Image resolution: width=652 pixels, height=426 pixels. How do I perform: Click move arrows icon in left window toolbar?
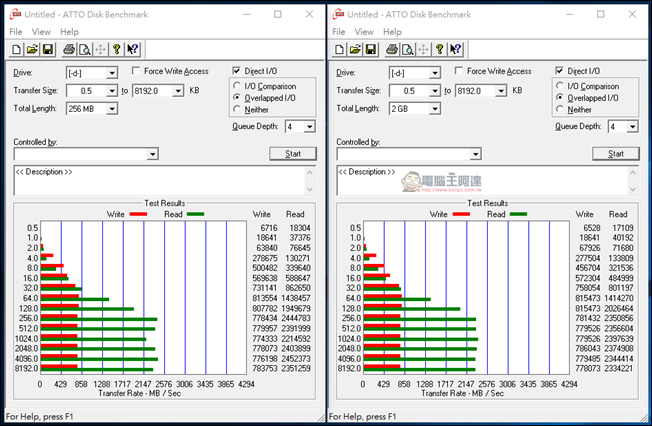tap(101, 50)
